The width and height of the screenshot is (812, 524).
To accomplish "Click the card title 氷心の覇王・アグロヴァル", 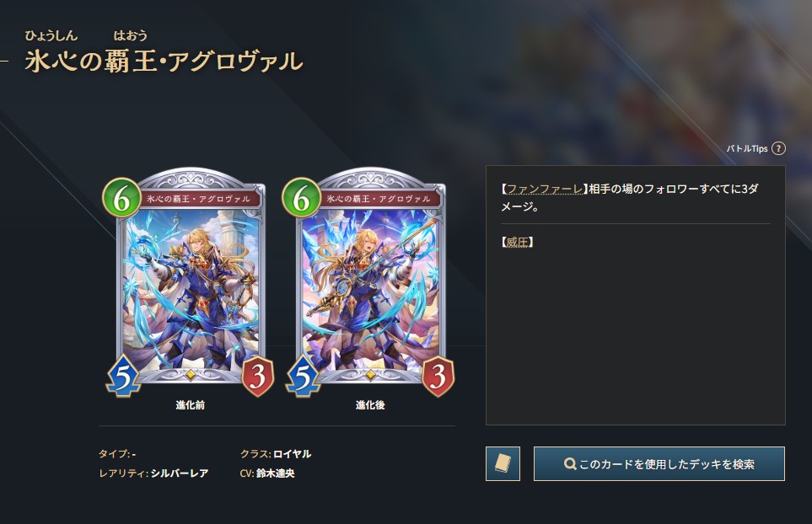I will [x=164, y=61].
